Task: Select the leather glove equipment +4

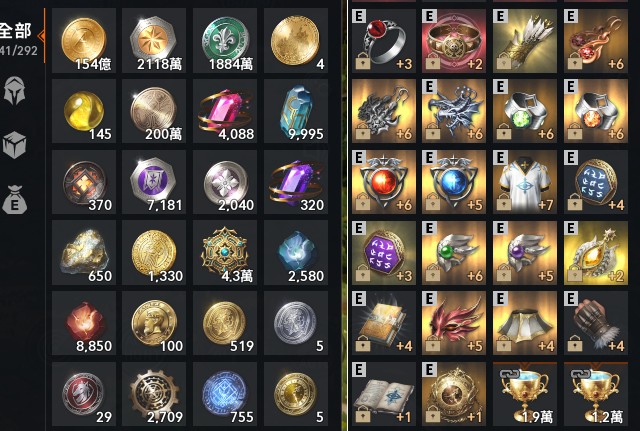Action: [x=596, y=323]
